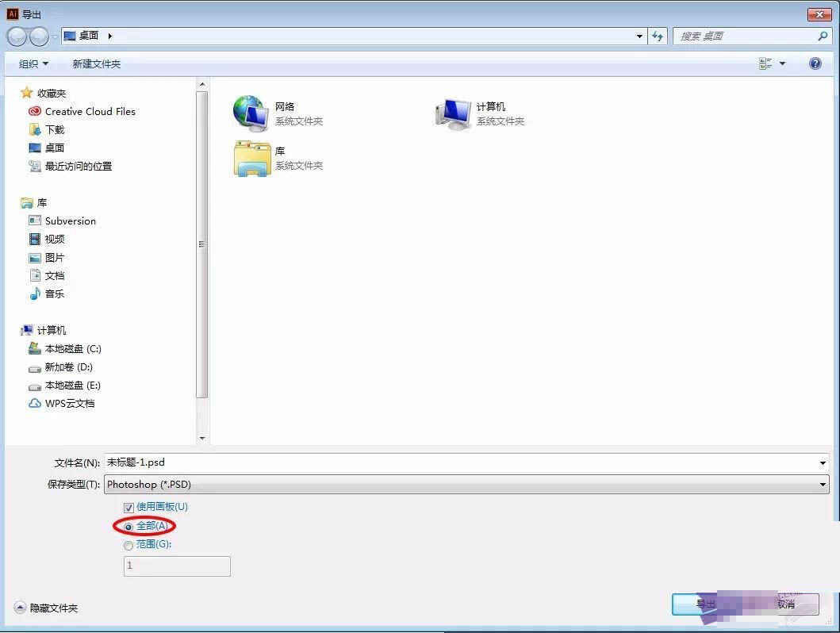Select the 全部(A) radio button
The image size is (840, 633).
pyautogui.click(x=128, y=527)
